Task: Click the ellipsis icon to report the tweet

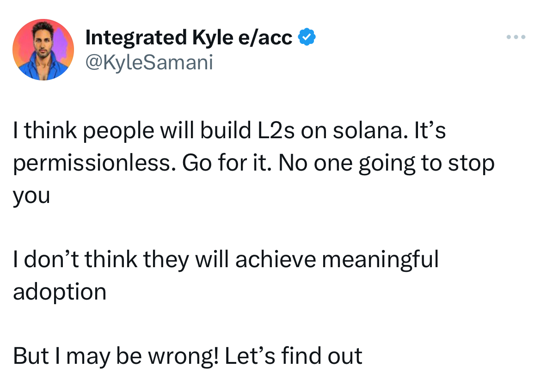Action: point(515,37)
